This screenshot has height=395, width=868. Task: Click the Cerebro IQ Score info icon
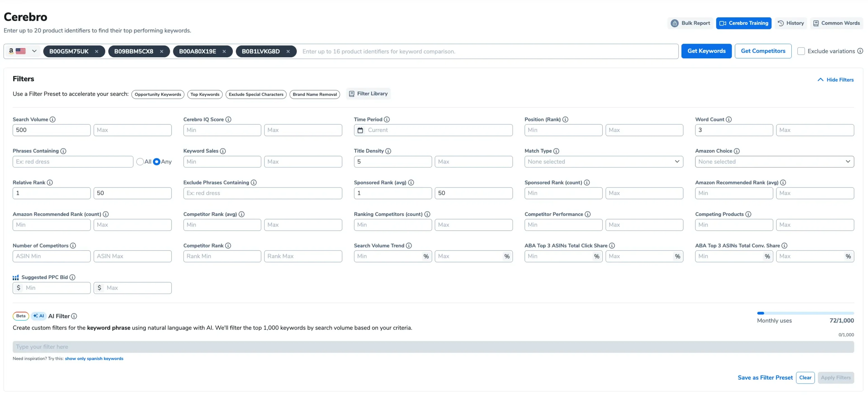[x=228, y=120]
